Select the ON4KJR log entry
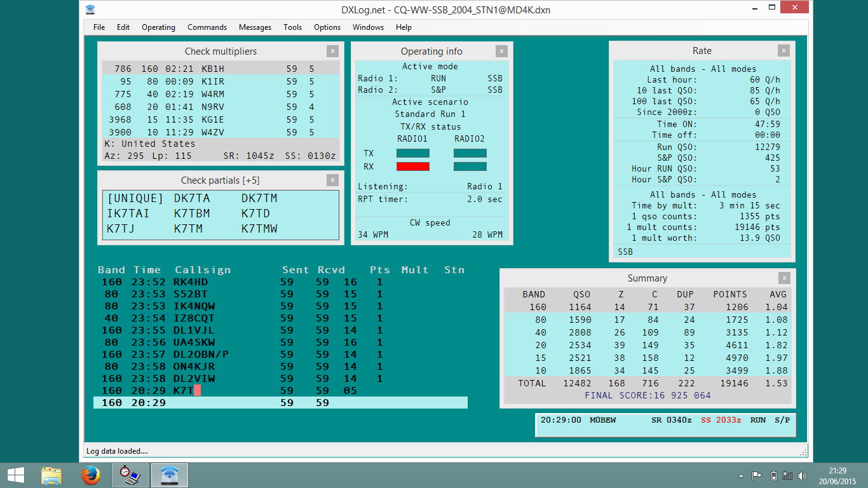This screenshot has width=868, height=488. [280, 367]
